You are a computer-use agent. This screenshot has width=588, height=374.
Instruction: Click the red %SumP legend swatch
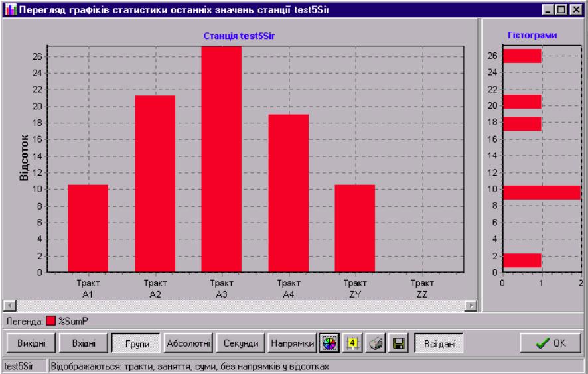point(50,321)
